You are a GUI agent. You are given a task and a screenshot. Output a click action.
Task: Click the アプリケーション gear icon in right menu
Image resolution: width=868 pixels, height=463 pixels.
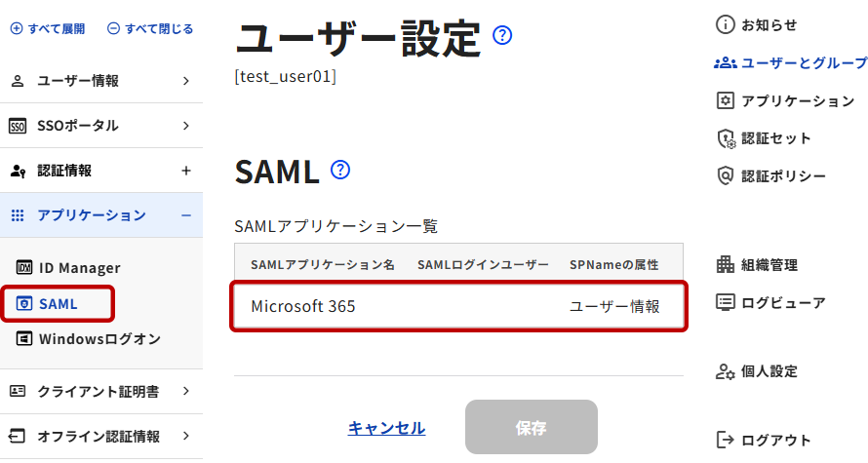pos(725,100)
